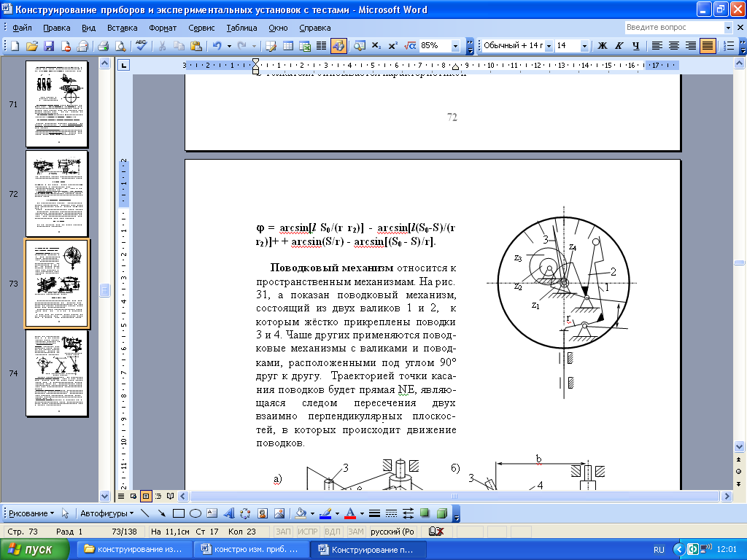Open Dash Style options
This screenshot has height=560, width=747.
[391, 513]
